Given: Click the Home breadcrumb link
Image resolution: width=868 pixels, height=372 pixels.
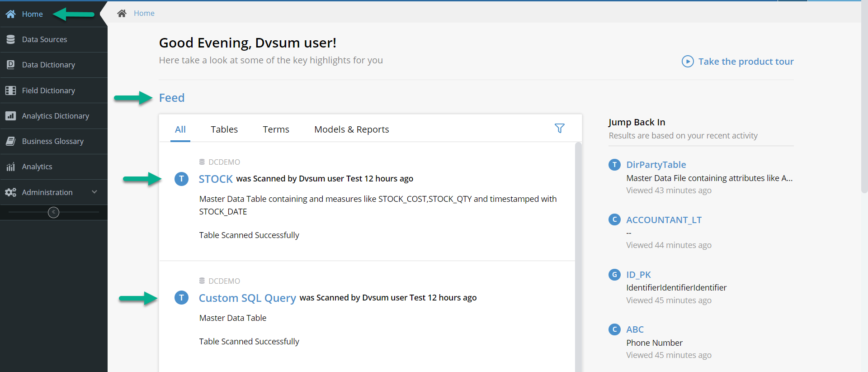Looking at the screenshot, I should tap(144, 14).
